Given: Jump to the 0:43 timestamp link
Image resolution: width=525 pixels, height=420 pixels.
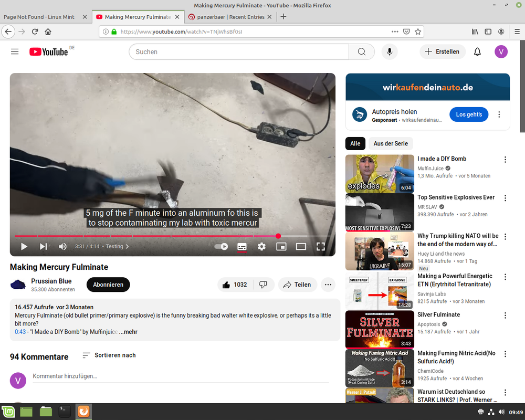Looking at the screenshot, I should click(x=20, y=332).
